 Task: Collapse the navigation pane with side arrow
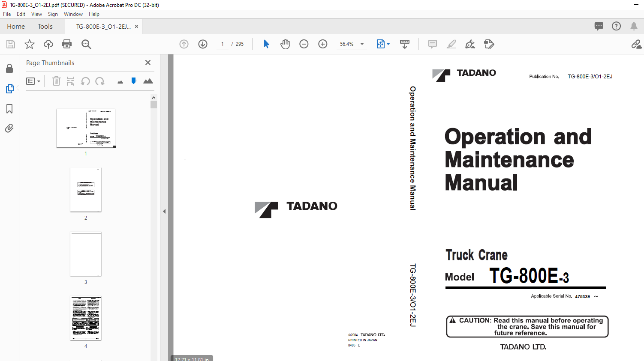point(164,211)
